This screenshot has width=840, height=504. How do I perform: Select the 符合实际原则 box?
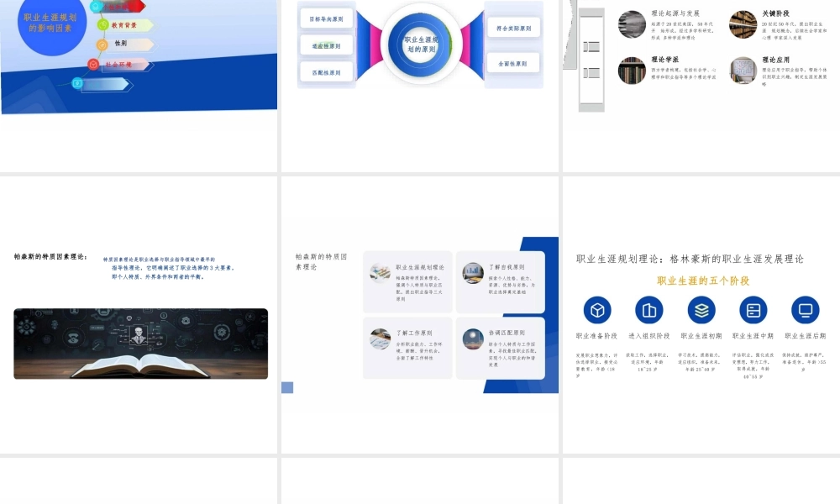click(x=514, y=28)
